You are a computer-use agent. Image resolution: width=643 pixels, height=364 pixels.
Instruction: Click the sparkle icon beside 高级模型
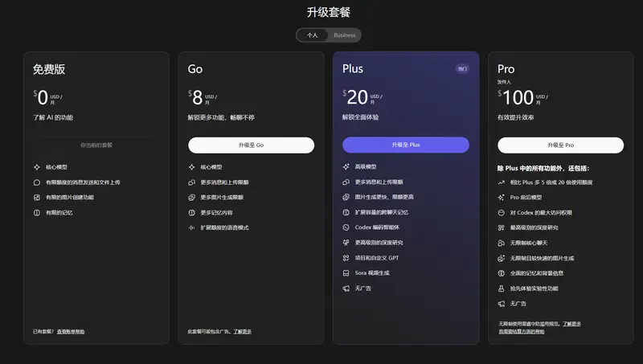click(346, 167)
